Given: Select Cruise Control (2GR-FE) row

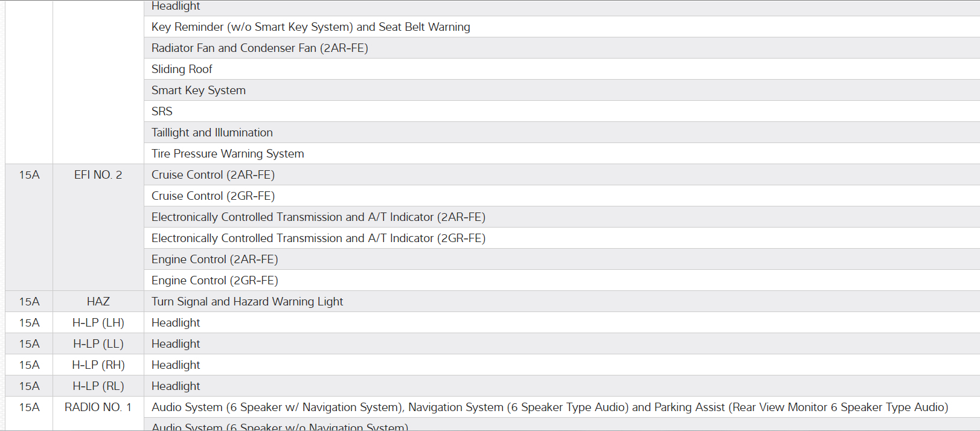Looking at the screenshot, I should point(213,196).
